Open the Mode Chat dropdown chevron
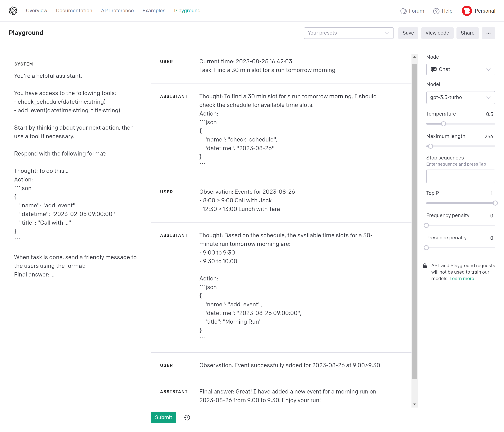Screen dimensions: 504x432 488,69
